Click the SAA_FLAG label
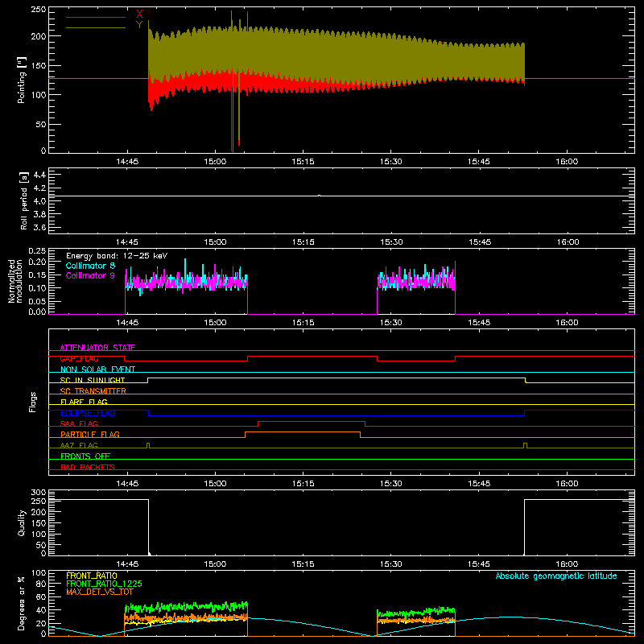The height and width of the screenshot is (644, 644). pos(79,423)
